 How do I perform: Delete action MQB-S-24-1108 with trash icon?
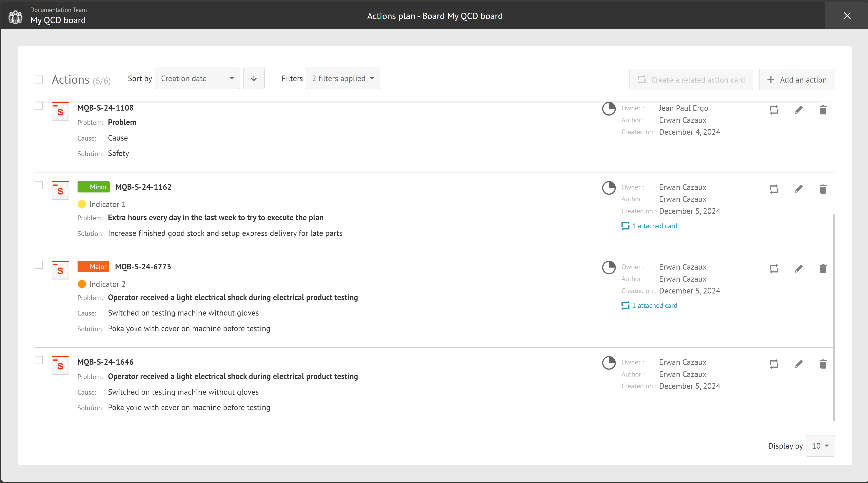tap(823, 110)
